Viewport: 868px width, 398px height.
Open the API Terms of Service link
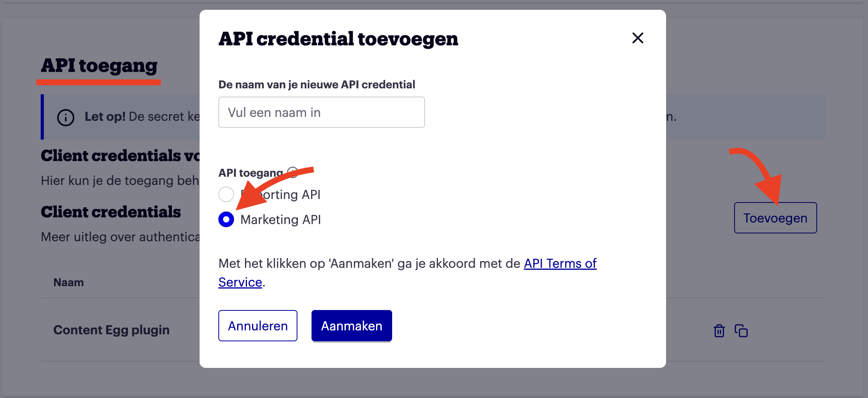(560, 264)
